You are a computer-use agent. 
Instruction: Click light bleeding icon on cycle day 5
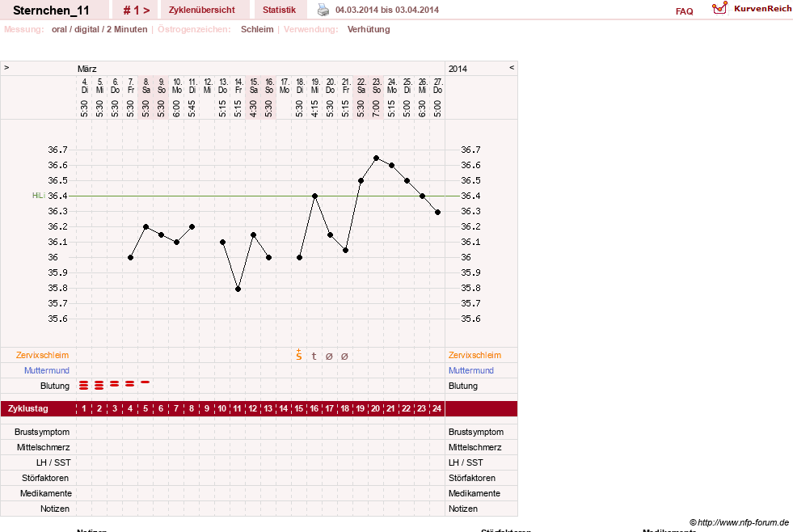146,382
